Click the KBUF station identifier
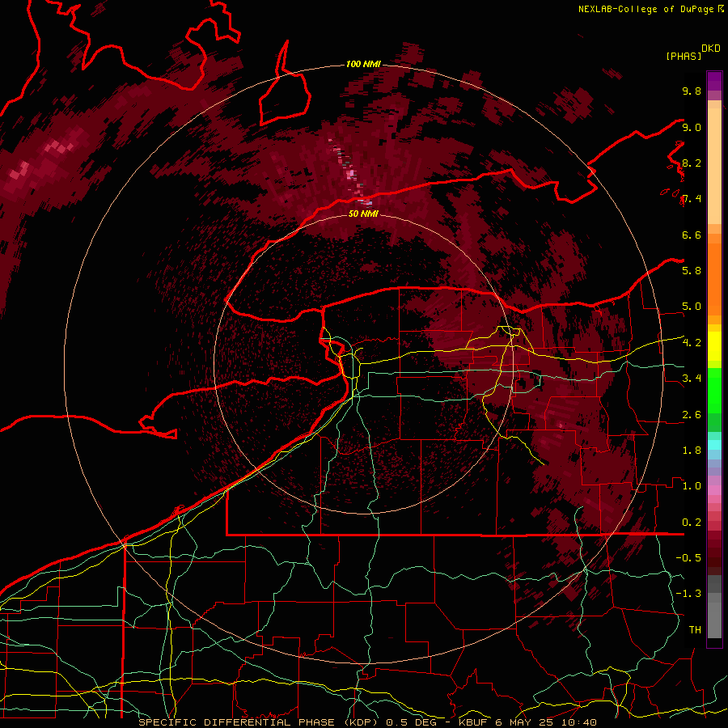Screen dimensions: 728x728 tap(472, 722)
